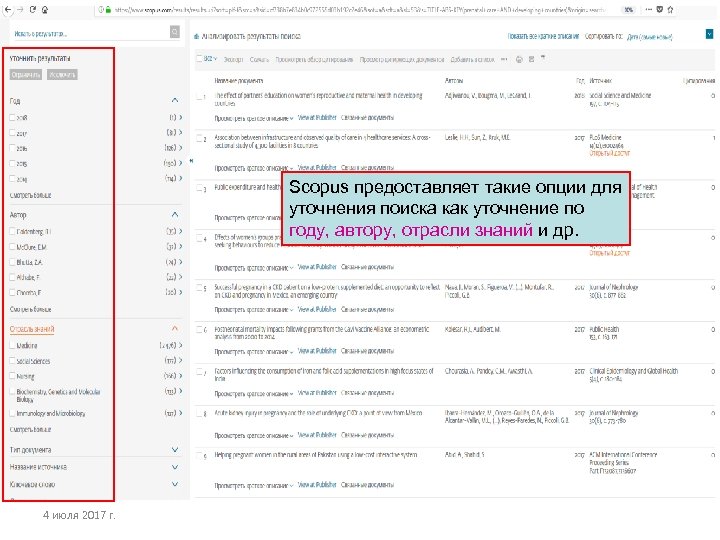Expand the Название источника filter

[x=174, y=467]
